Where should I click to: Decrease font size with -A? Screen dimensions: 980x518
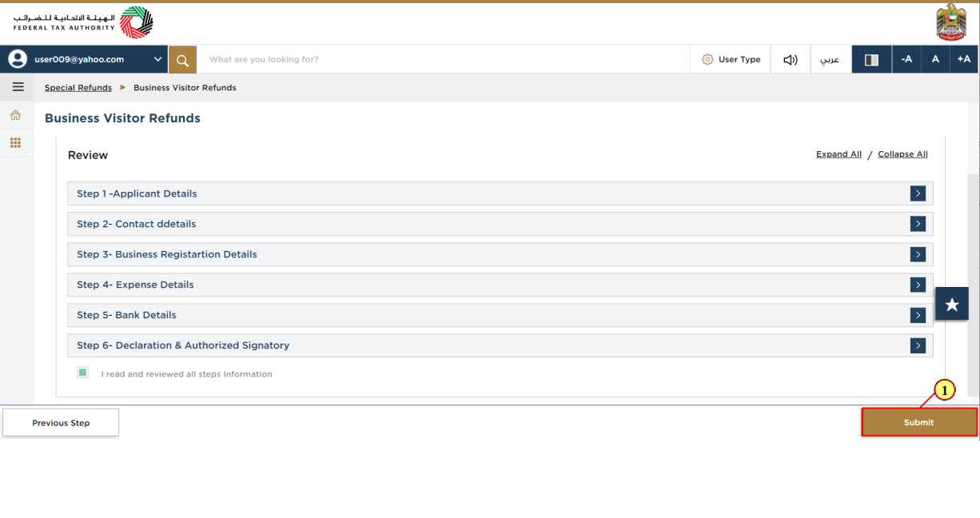(906, 60)
